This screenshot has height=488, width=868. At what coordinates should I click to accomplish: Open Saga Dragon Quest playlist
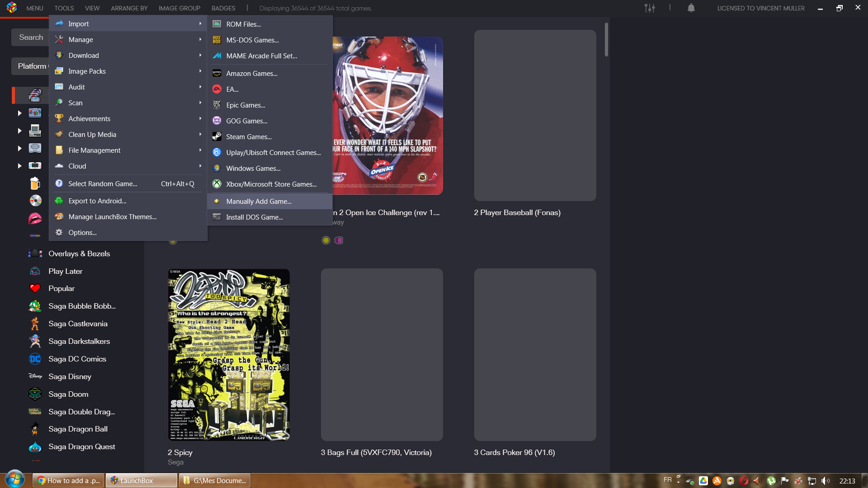(81, 446)
